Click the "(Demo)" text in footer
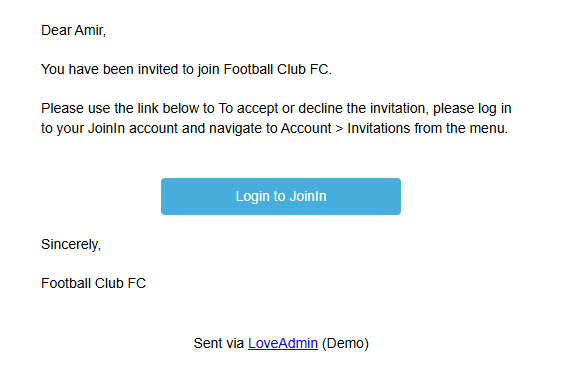This screenshot has width=562, height=391. point(345,343)
